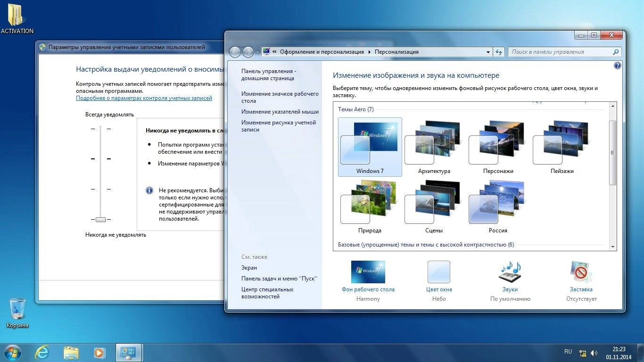Image resolution: width=644 pixels, height=362 pixels.
Task: Click the Control Panel icon in address bar
Action: (x=266, y=52)
